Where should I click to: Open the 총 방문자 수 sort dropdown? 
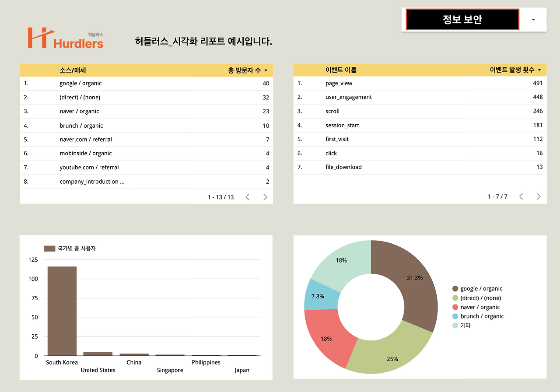coord(266,70)
